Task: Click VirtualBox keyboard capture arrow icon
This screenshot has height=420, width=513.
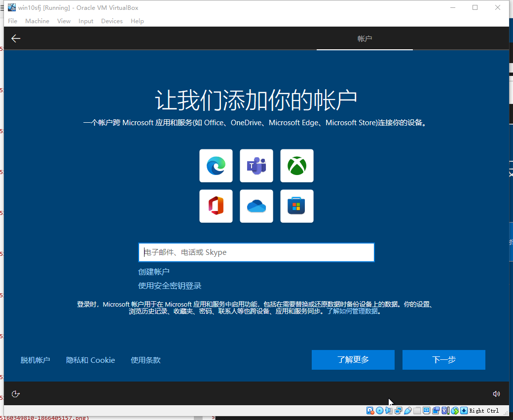Action: pos(464,411)
